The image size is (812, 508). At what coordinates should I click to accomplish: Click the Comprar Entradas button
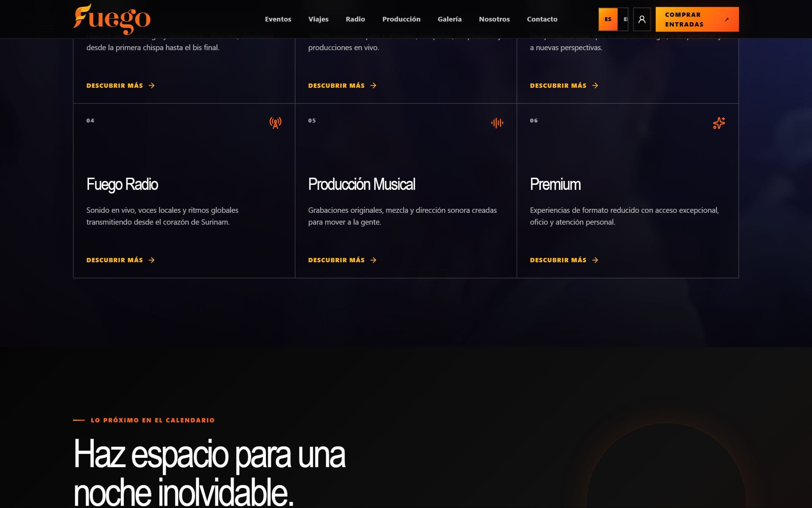click(697, 19)
